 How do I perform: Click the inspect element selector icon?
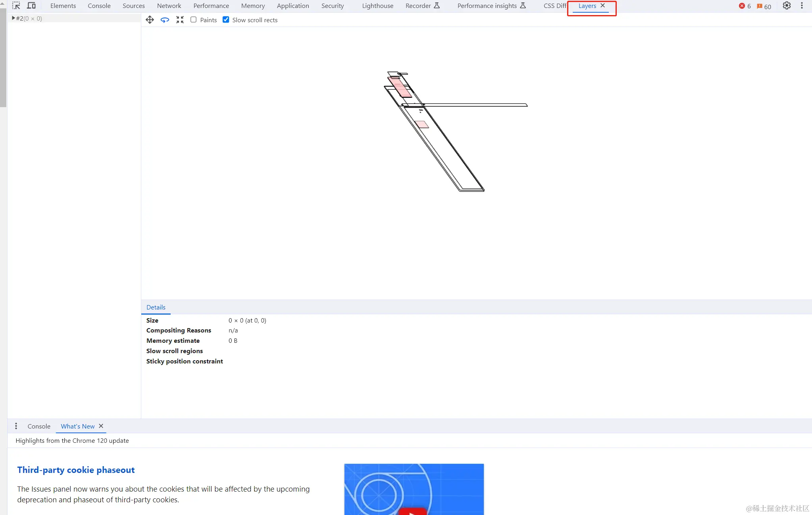pos(16,6)
